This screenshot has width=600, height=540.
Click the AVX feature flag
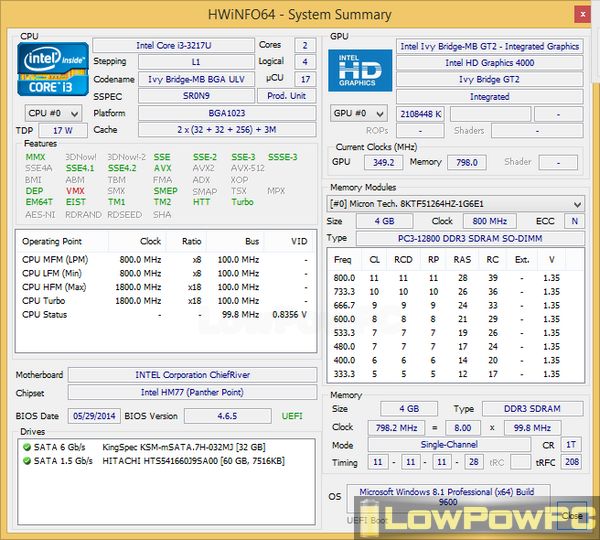click(162, 168)
